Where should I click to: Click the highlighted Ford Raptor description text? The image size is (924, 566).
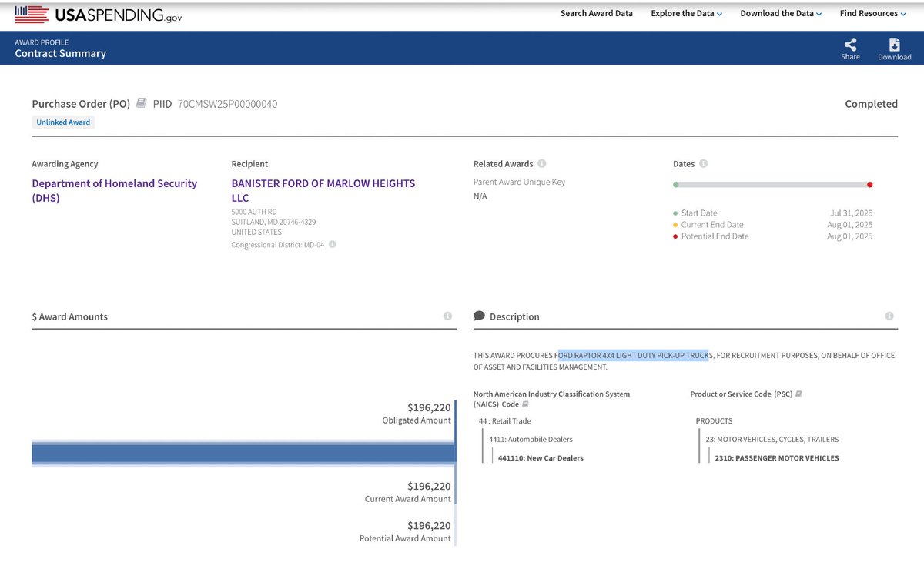[633, 355]
